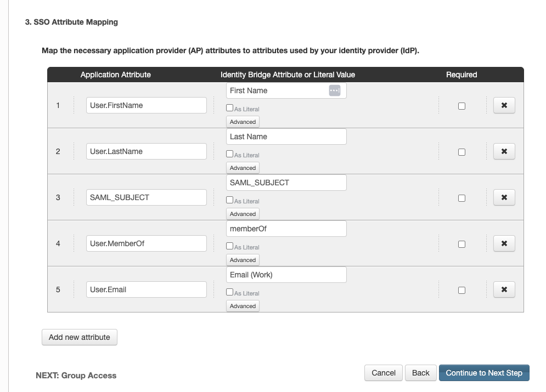Tick Required checkbox for User.MemberOf
546x392 pixels.
coord(461,244)
